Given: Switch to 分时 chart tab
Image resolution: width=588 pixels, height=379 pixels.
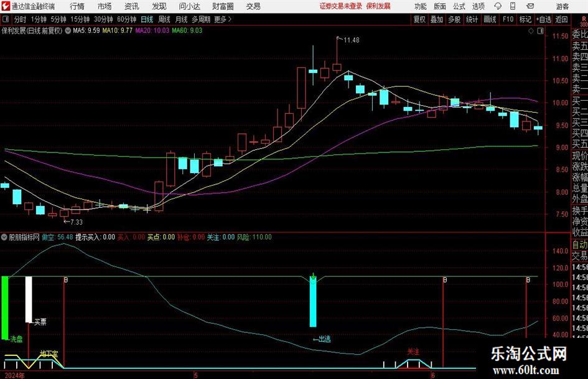Looking at the screenshot, I should click(x=21, y=19).
